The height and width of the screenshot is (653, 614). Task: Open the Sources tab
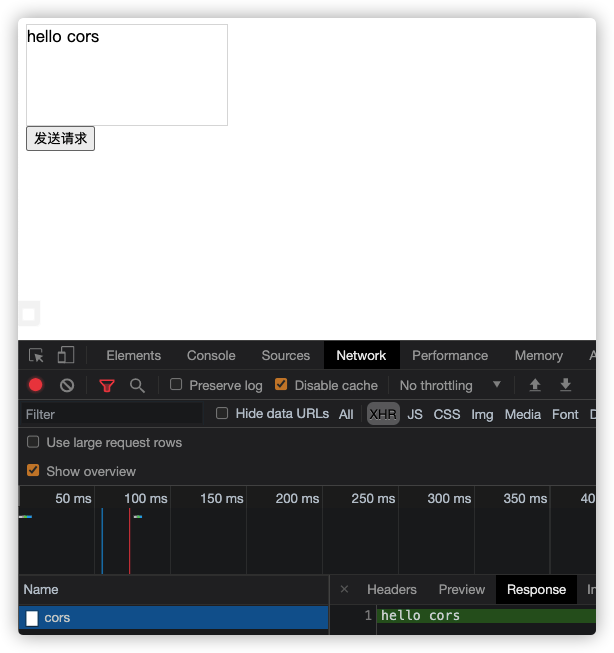coord(285,356)
